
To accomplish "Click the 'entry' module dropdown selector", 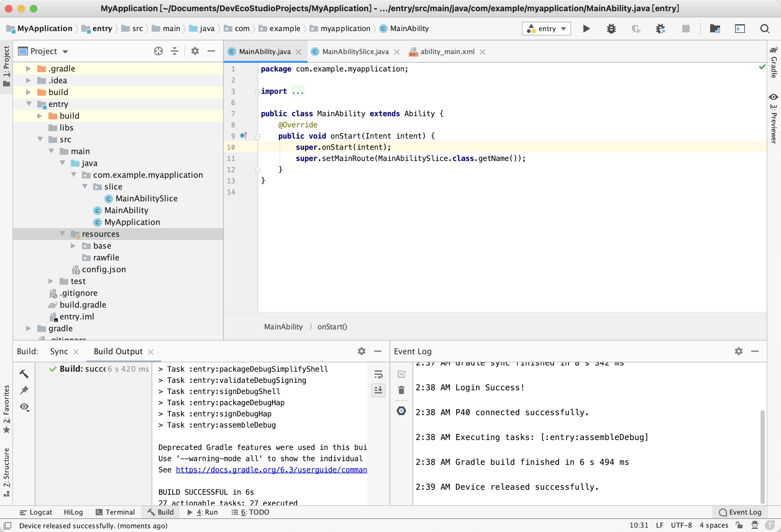I will coord(545,28).
